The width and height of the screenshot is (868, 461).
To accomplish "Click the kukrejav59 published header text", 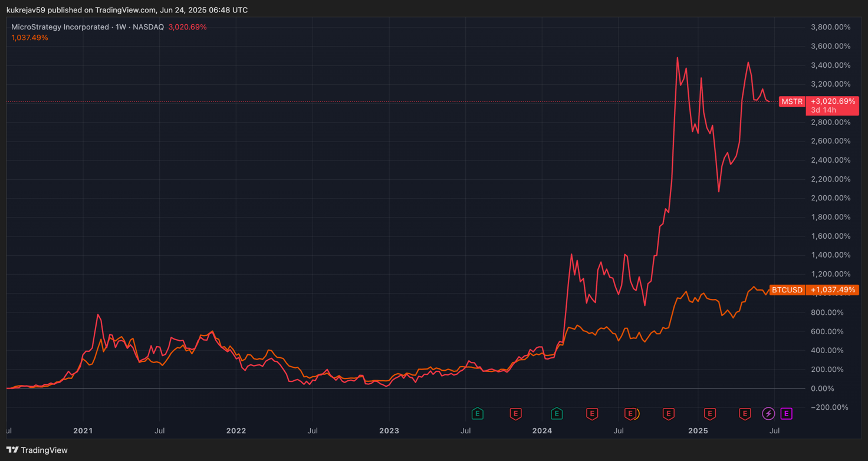I will 127,10.
